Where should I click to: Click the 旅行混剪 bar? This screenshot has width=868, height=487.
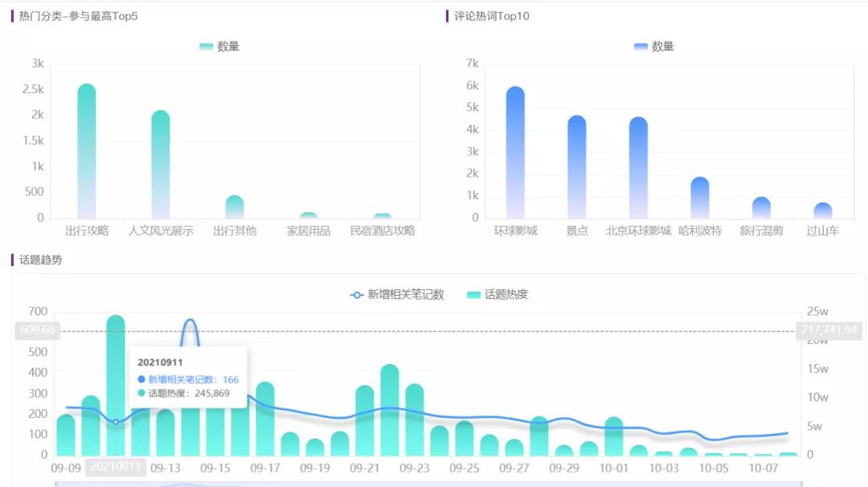pyautogui.click(x=761, y=207)
